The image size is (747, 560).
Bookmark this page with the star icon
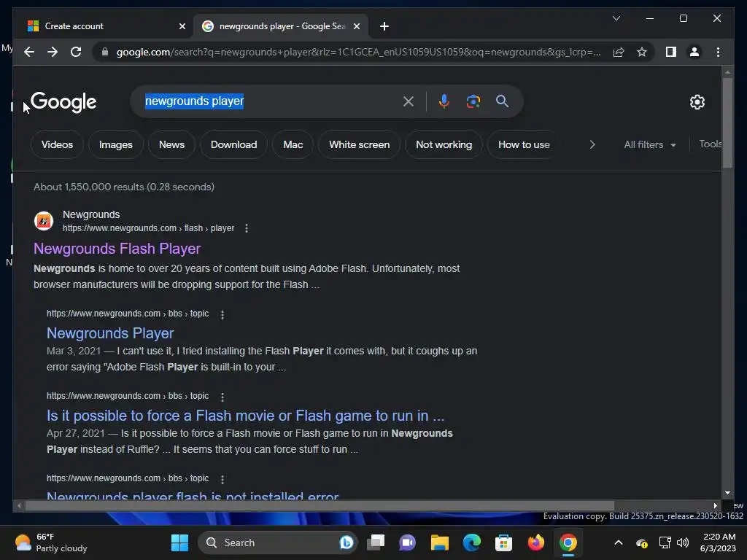642,52
